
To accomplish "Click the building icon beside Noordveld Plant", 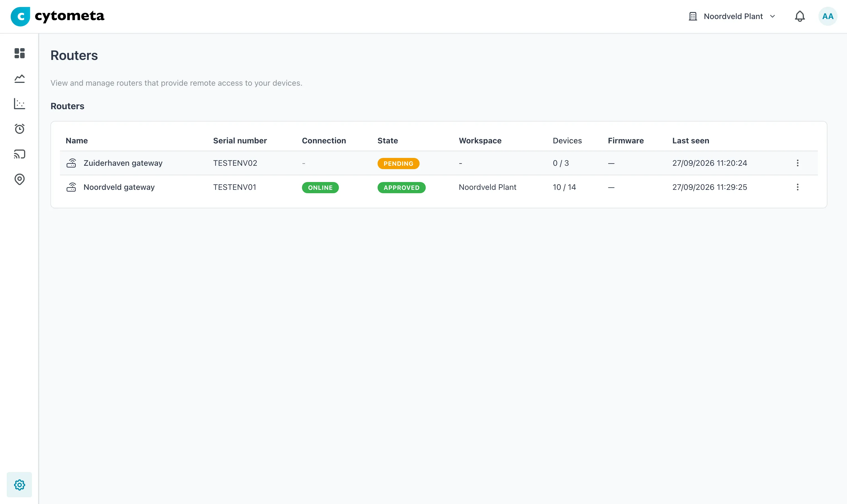I will [x=693, y=16].
